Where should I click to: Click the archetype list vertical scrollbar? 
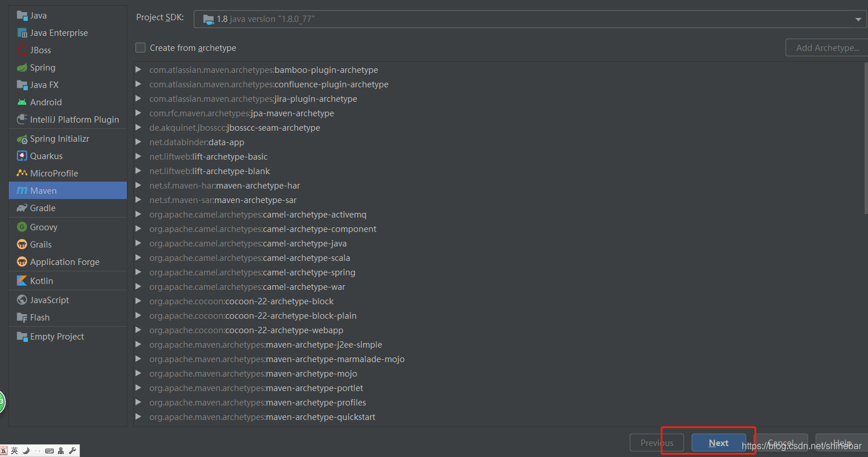[866, 138]
